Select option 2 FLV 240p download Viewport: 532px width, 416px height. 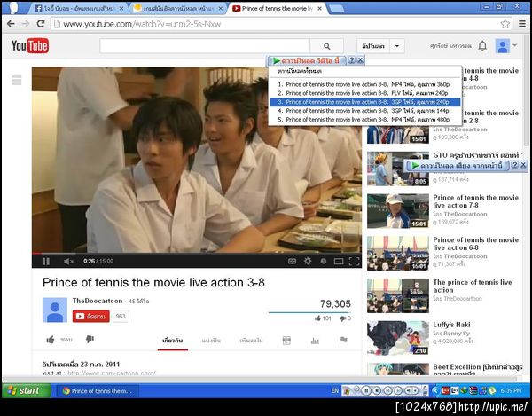point(364,93)
